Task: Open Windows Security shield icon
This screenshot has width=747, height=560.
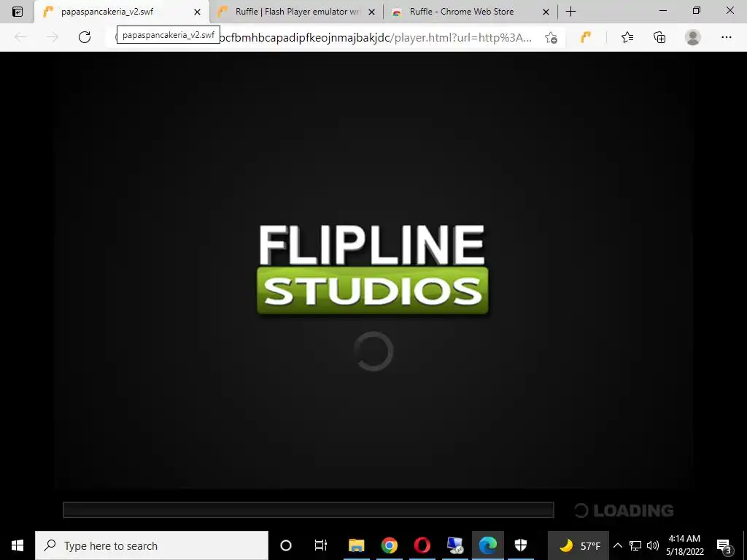Action: click(x=521, y=545)
